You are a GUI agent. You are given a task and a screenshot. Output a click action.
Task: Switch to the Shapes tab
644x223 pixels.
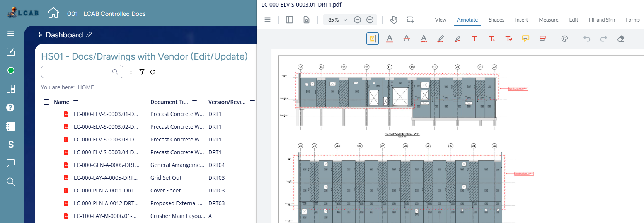click(x=496, y=20)
